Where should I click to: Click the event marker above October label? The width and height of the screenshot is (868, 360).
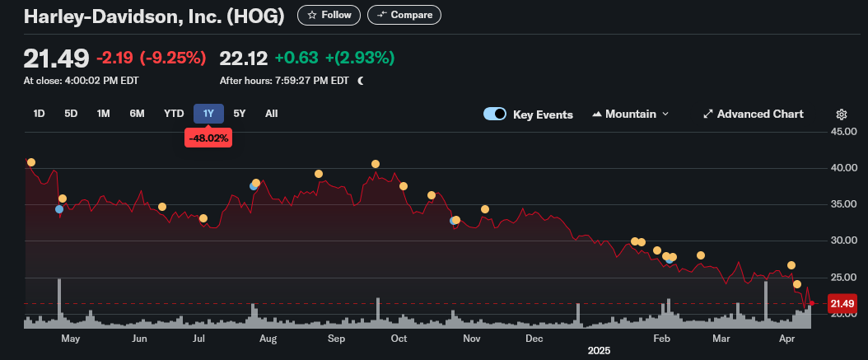403,186
